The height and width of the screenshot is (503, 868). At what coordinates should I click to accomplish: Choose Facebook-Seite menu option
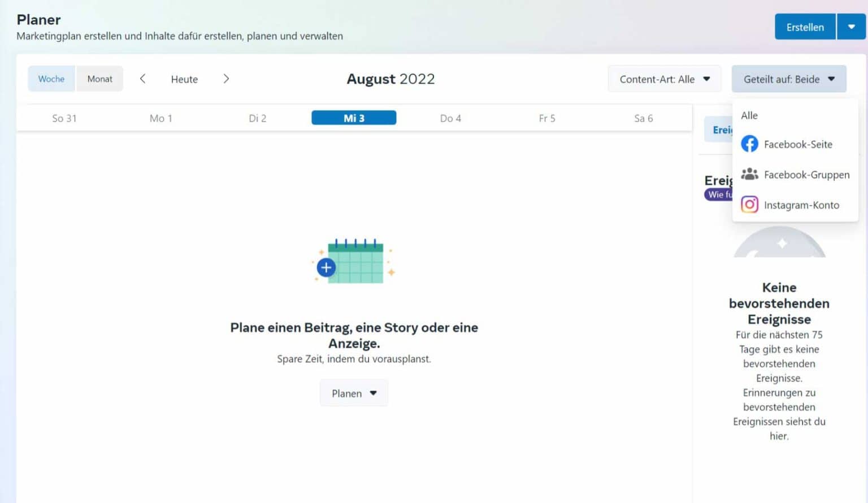[797, 144]
